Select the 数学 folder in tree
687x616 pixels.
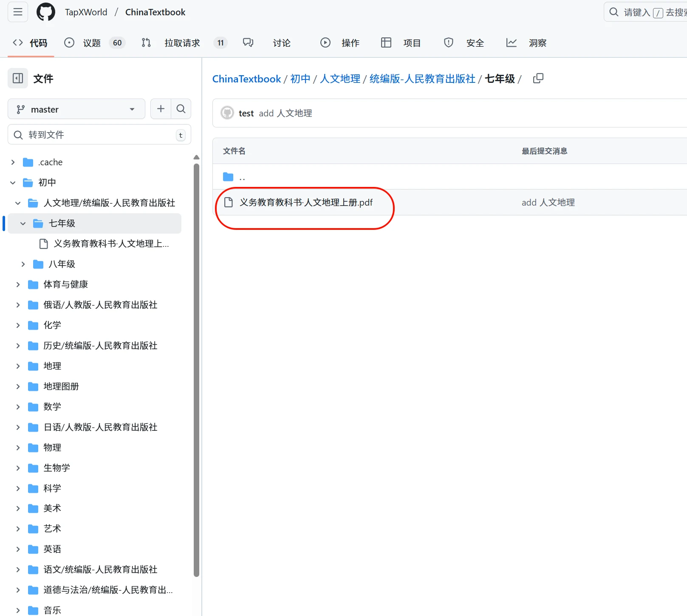pyautogui.click(x=52, y=407)
